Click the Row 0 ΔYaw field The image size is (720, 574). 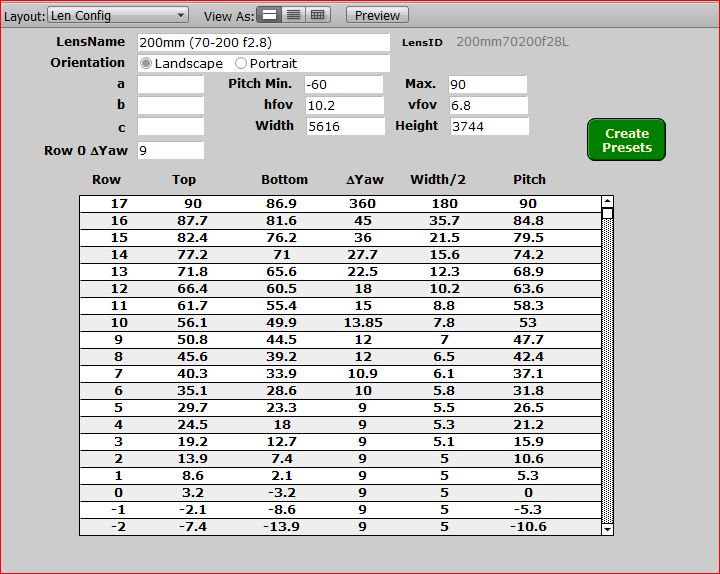(x=170, y=150)
